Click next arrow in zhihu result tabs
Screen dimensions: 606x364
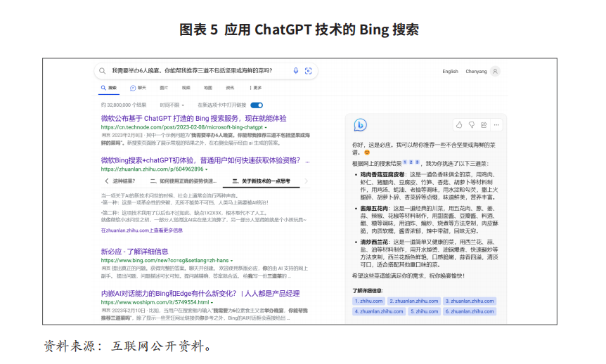pos(306,181)
